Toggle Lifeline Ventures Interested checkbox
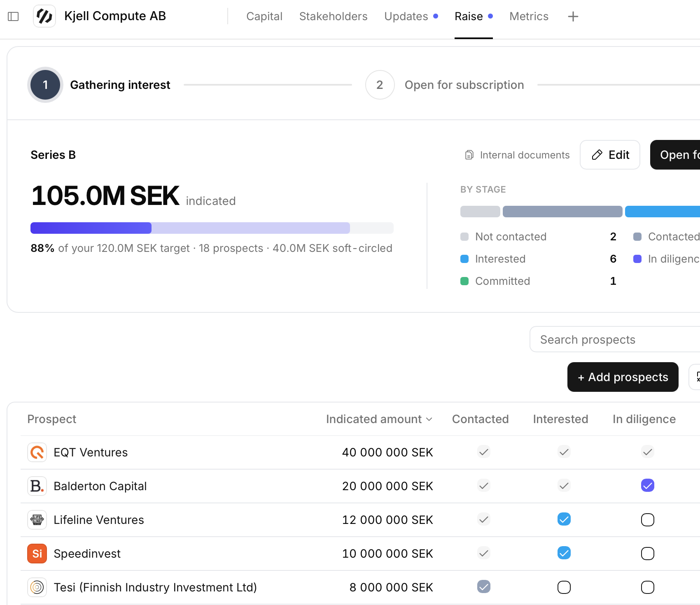The height and width of the screenshot is (605, 700). [564, 519]
